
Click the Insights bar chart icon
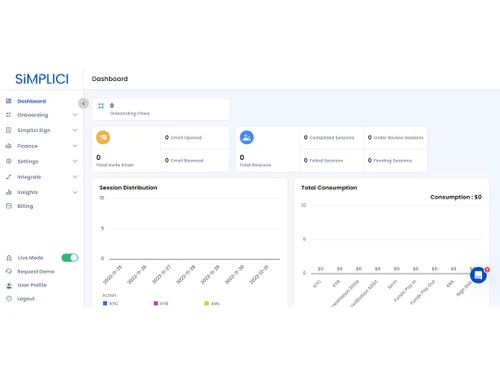(x=9, y=192)
